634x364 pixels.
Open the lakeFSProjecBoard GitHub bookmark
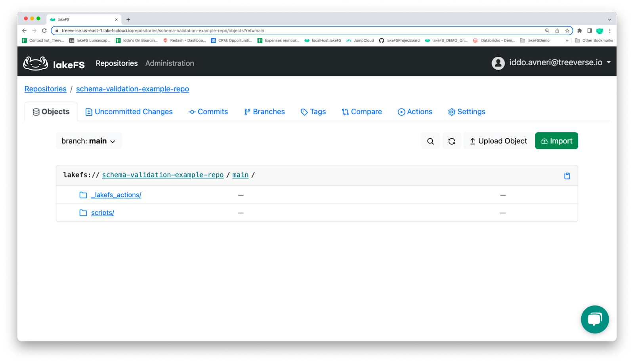(399, 40)
